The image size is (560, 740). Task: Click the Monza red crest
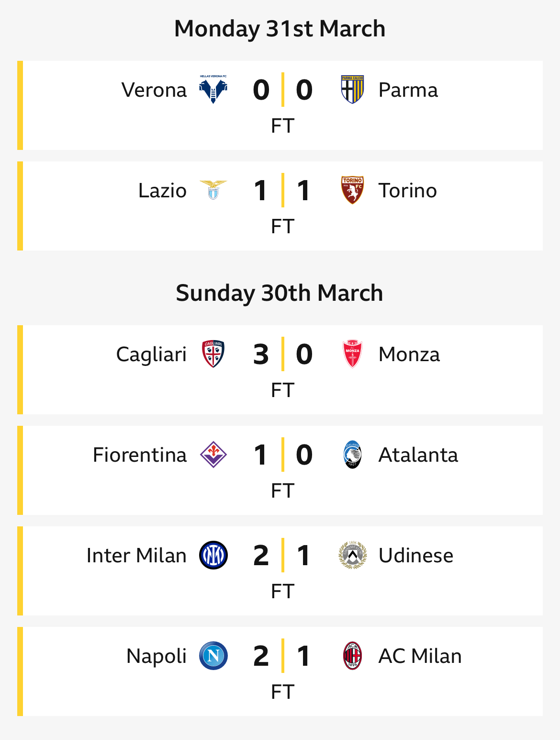coord(352,354)
